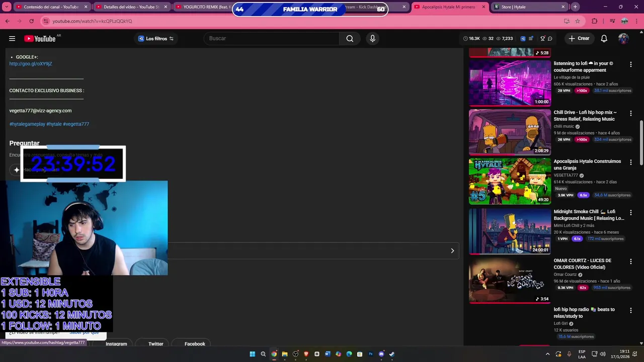The image size is (644, 362).
Task: Open the list icon in extension toolbar
Action: pyautogui.click(x=531, y=39)
